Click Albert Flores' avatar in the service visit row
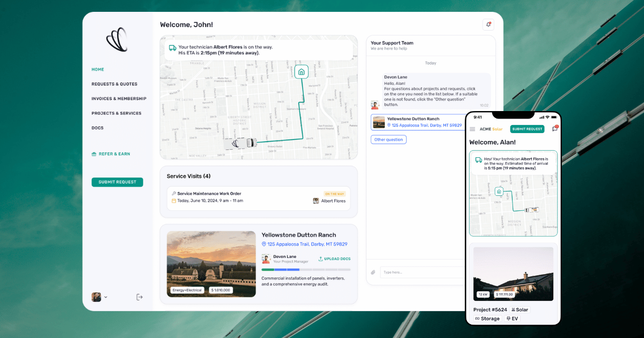The image size is (644, 338). pyautogui.click(x=316, y=201)
